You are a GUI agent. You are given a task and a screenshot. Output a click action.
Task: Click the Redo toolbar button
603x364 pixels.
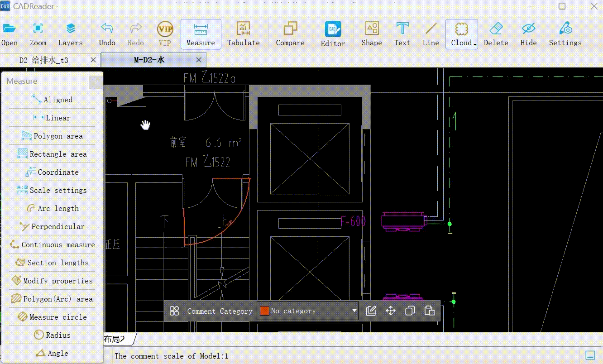pyautogui.click(x=135, y=35)
